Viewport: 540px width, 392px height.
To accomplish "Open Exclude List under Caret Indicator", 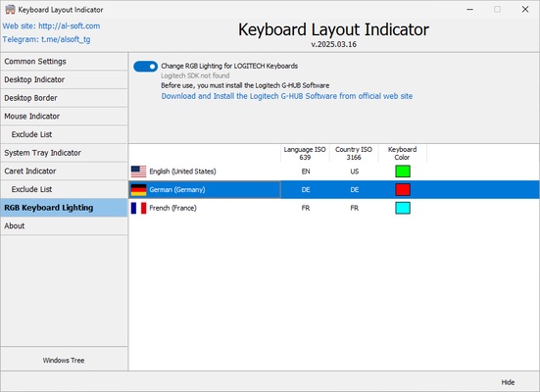I will tap(64, 189).
